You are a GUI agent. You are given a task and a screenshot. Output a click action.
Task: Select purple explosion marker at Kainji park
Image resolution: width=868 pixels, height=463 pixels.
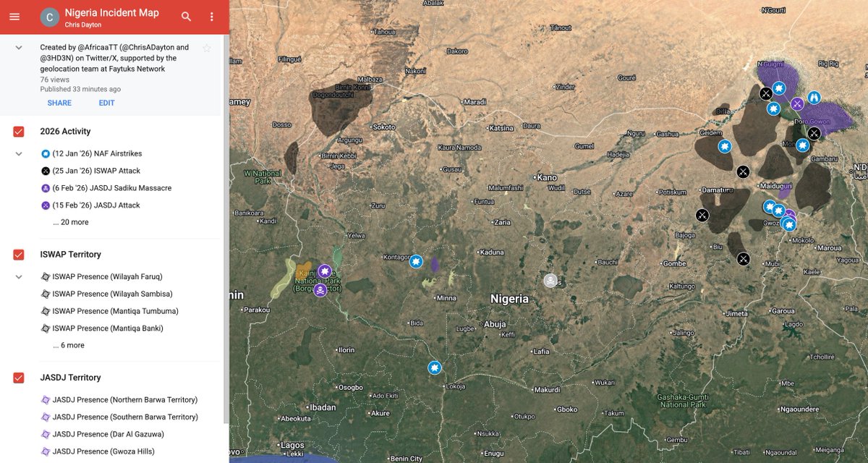[325, 271]
